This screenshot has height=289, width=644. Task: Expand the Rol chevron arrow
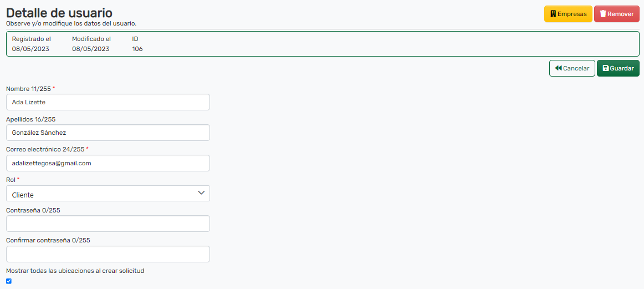tap(201, 193)
